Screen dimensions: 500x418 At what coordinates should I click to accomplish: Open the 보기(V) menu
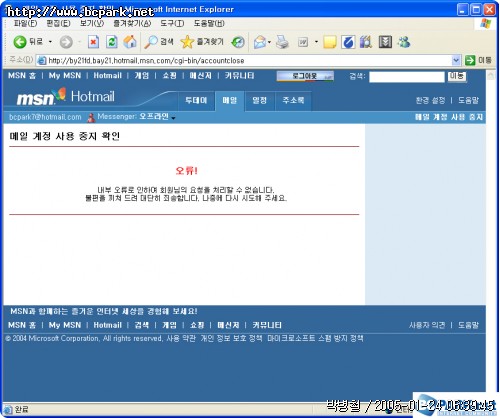[92, 23]
